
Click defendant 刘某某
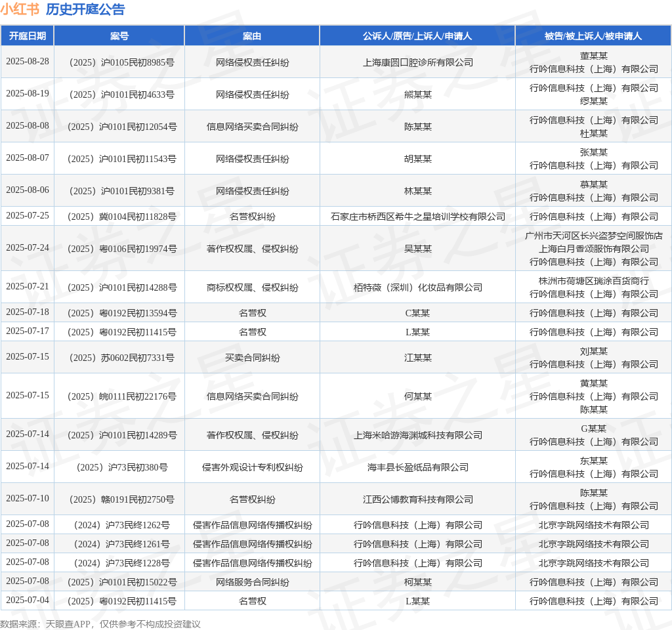(x=593, y=352)
